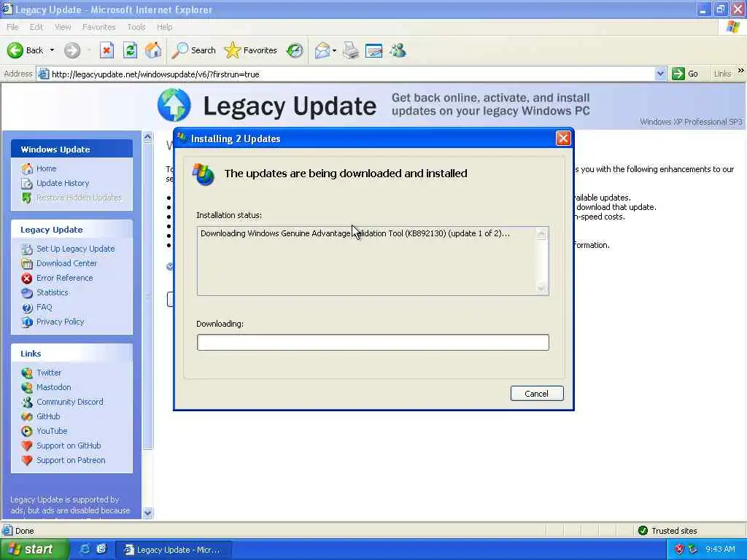This screenshot has height=560, width=747.
Task: Click the Go button
Action: point(684,74)
